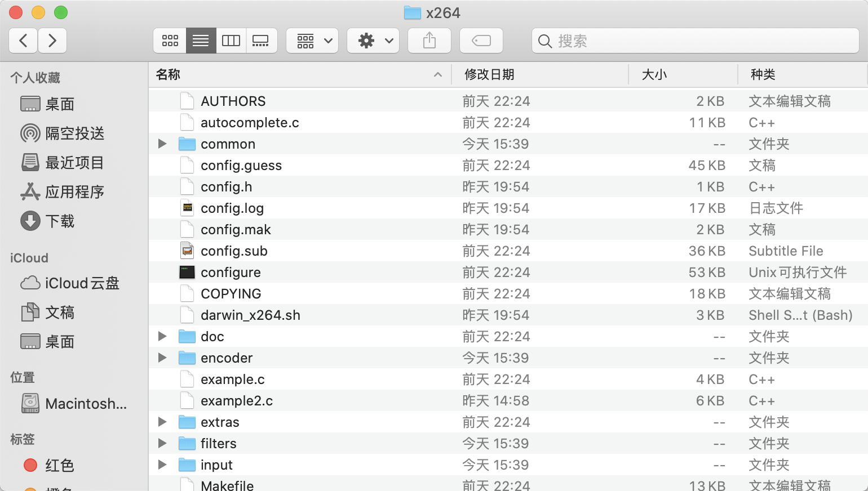Select the common folder icon
The height and width of the screenshot is (491, 868).
point(187,144)
